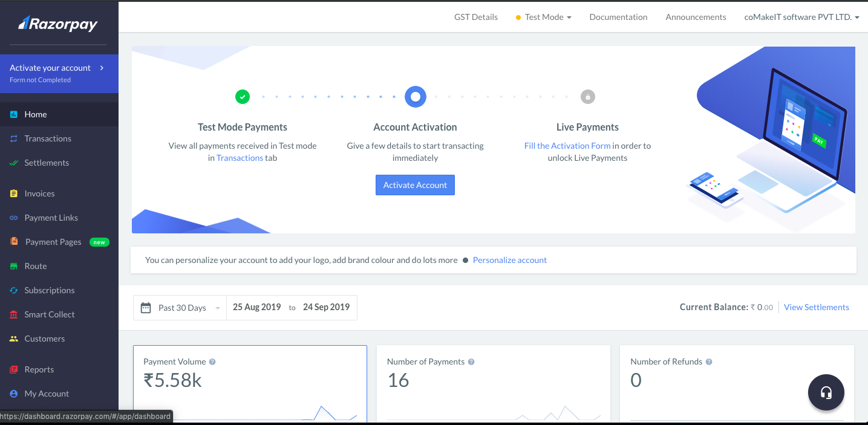Viewport: 868px width, 425px height.
Task: Follow the Personalize account link
Action: 509,260
